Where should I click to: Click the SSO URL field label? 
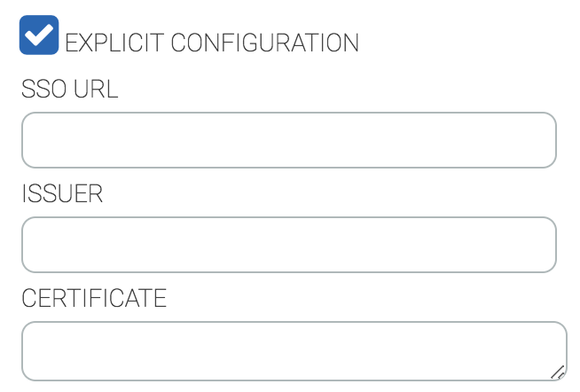(69, 90)
